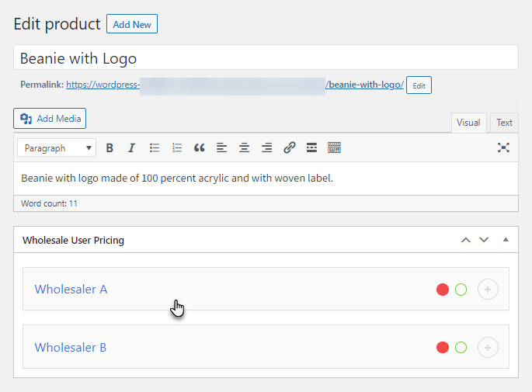Switch to the Visual editor tab
The width and height of the screenshot is (532, 392).
[468, 123]
